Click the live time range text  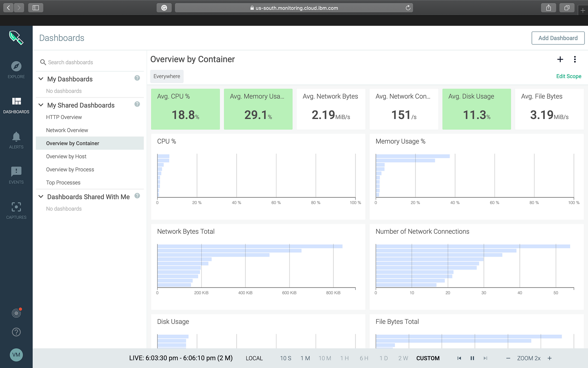[181, 358]
